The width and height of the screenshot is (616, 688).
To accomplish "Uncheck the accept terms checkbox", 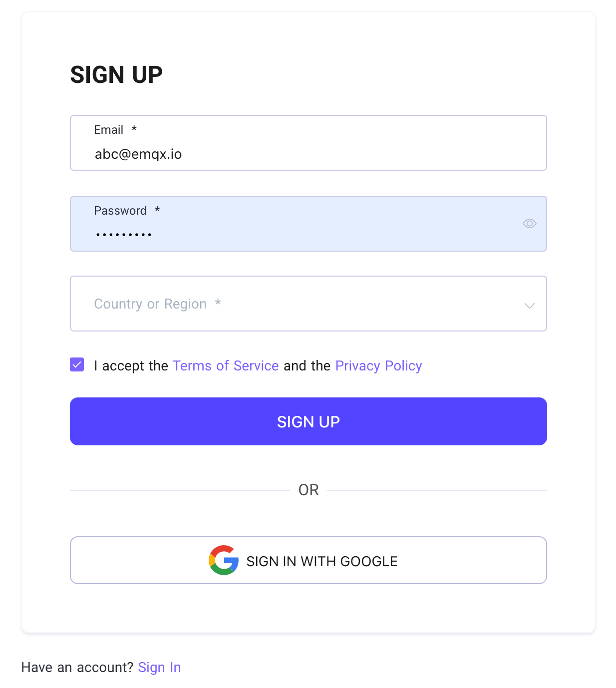I will coord(77,365).
